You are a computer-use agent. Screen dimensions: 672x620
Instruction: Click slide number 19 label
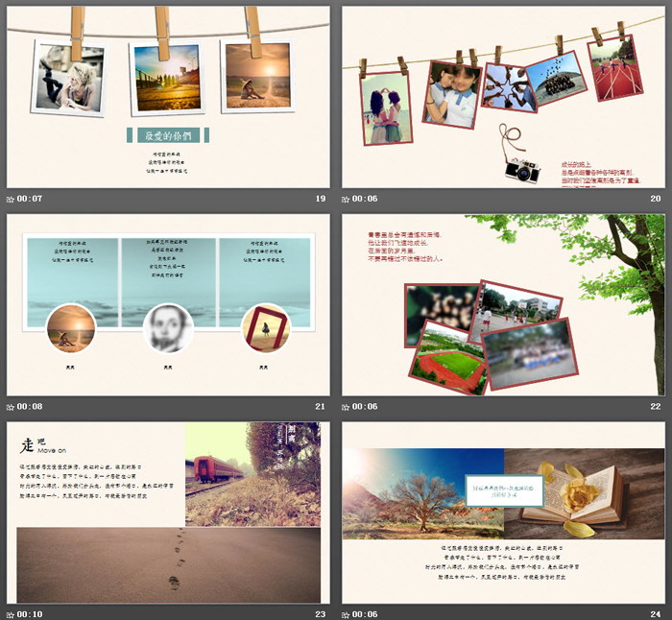(321, 199)
